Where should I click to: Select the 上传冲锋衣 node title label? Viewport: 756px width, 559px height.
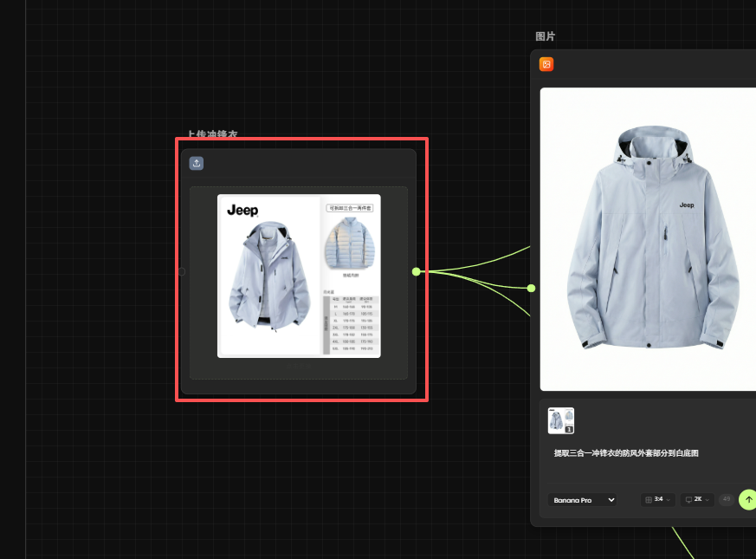[212, 135]
